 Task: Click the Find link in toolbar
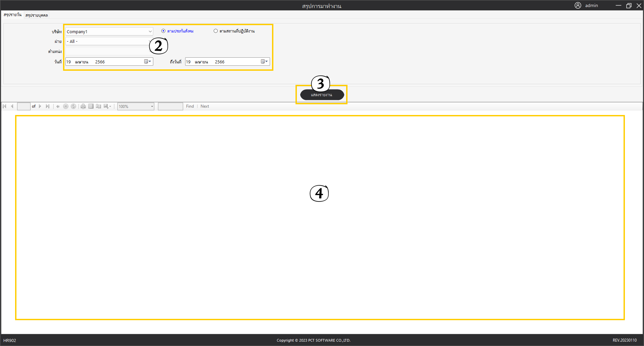point(190,106)
